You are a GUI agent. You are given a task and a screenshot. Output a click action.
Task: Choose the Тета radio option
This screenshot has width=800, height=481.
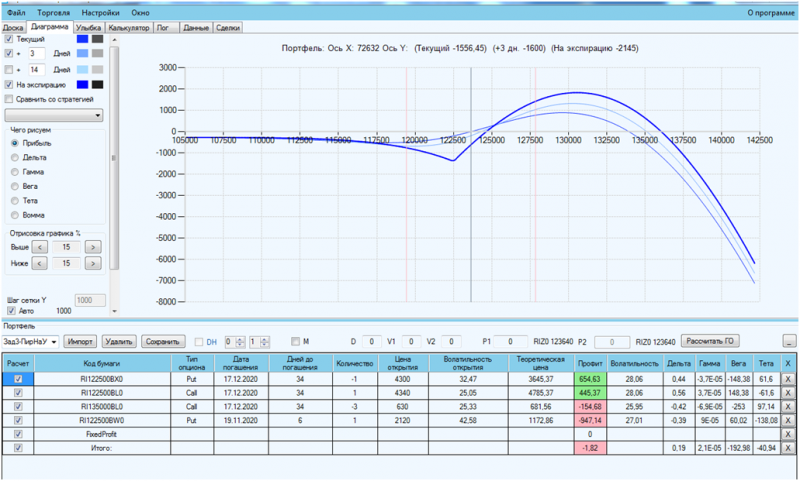15,200
